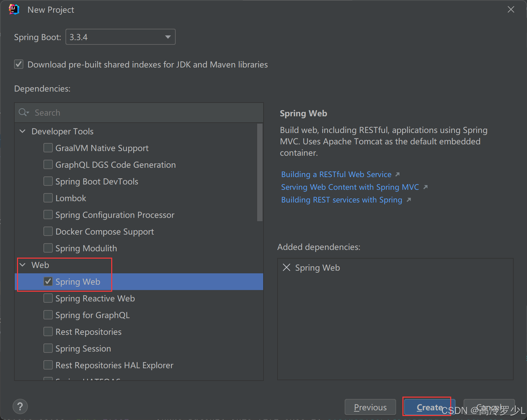Open Building REST services with Spring link
The width and height of the screenshot is (527, 420).
tap(342, 200)
